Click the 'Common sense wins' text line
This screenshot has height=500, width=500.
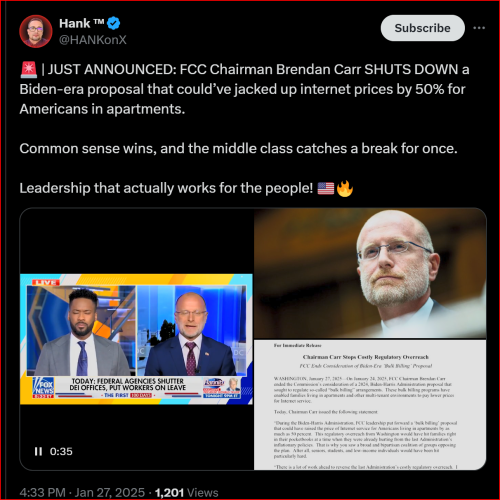238,149
